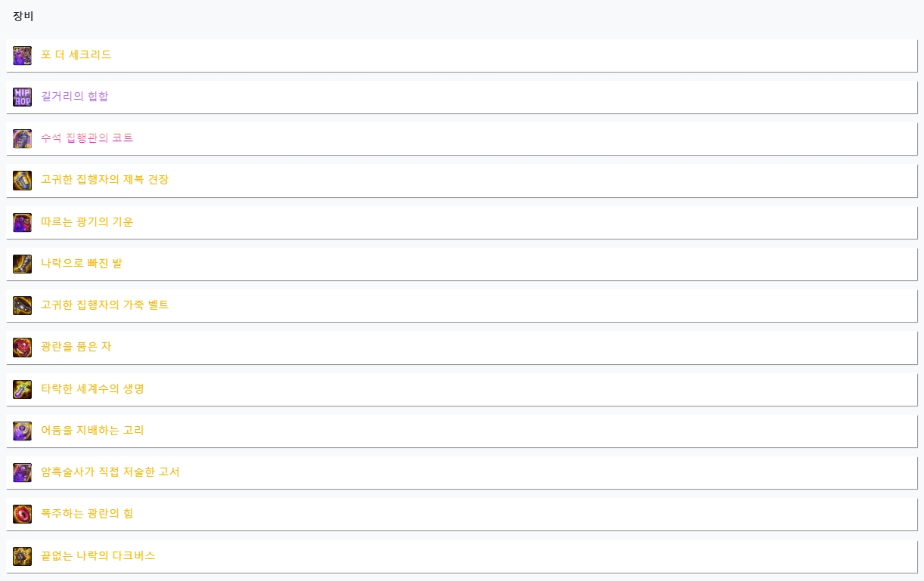924x581 pixels.
Task: Open the pink 수석 집행관의 코트 link
Action: 87,138
